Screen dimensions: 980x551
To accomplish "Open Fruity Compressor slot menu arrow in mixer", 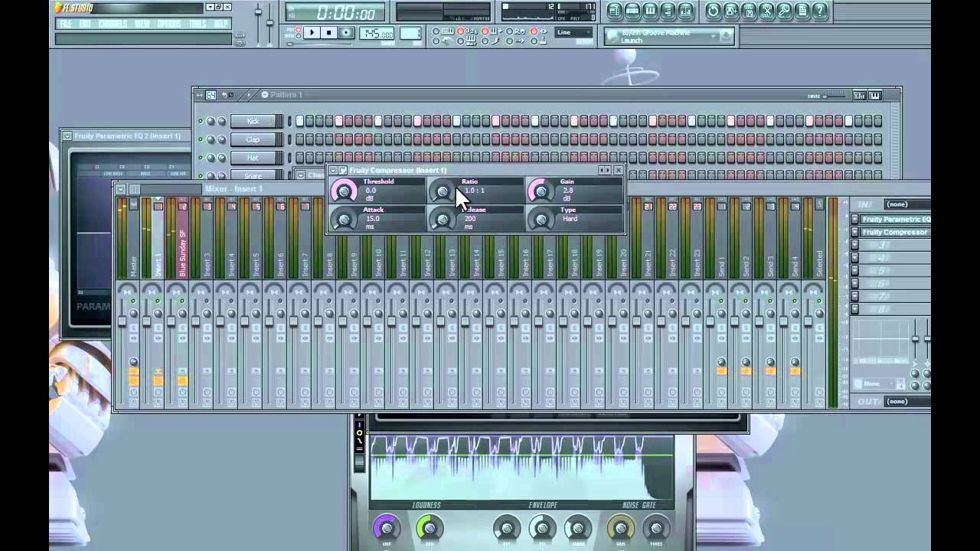I will coord(855,232).
